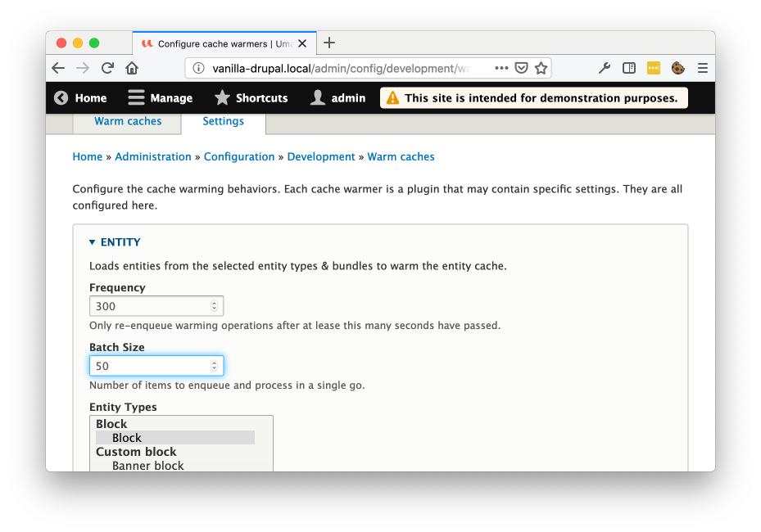Screen dimensions: 761x532
Task: Open developer tools wrench icon
Action: [605, 68]
